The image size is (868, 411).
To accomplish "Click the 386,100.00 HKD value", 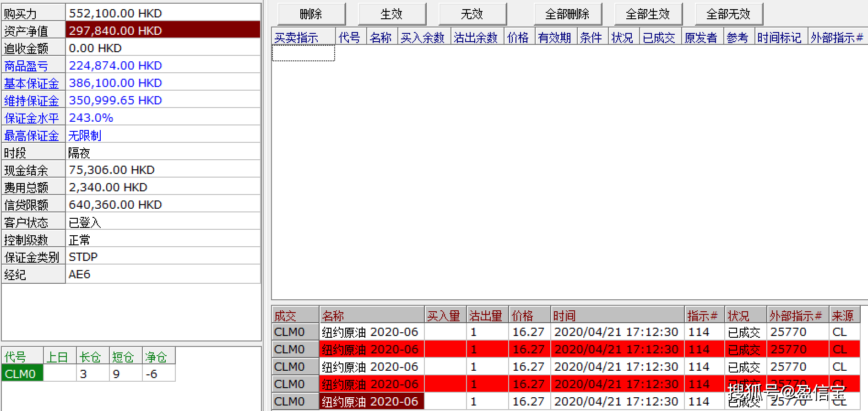I will click(115, 83).
